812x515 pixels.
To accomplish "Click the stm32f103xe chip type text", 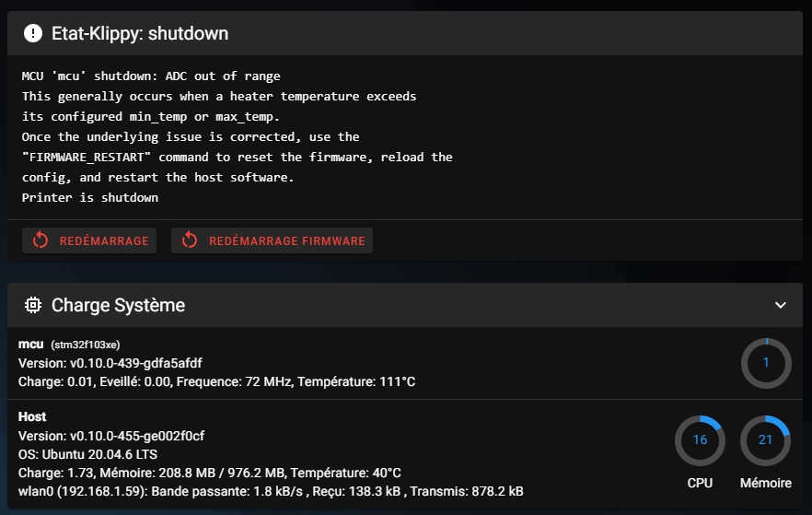I will 86,345.
